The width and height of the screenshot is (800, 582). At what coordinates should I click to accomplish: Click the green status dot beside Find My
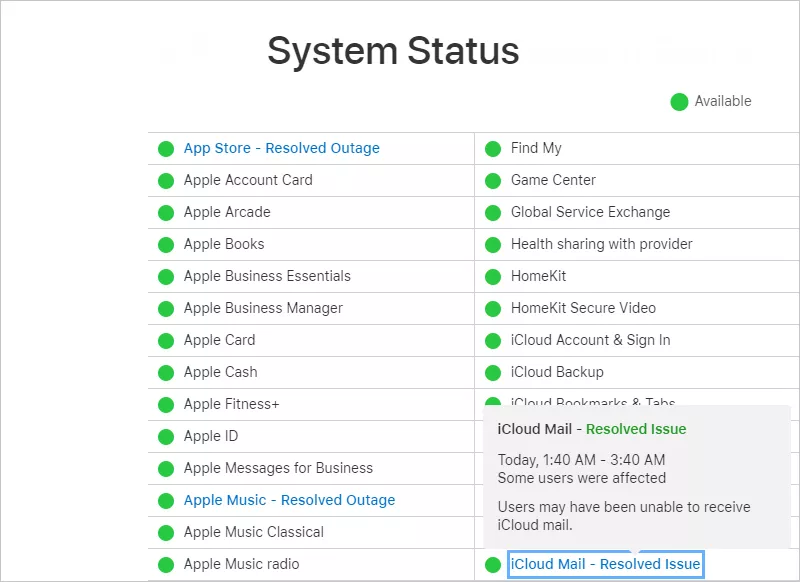click(x=493, y=149)
